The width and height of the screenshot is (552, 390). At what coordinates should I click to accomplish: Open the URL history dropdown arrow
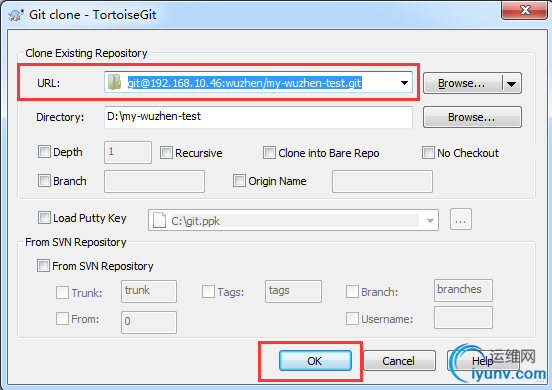pyautogui.click(x=404, y=83)
